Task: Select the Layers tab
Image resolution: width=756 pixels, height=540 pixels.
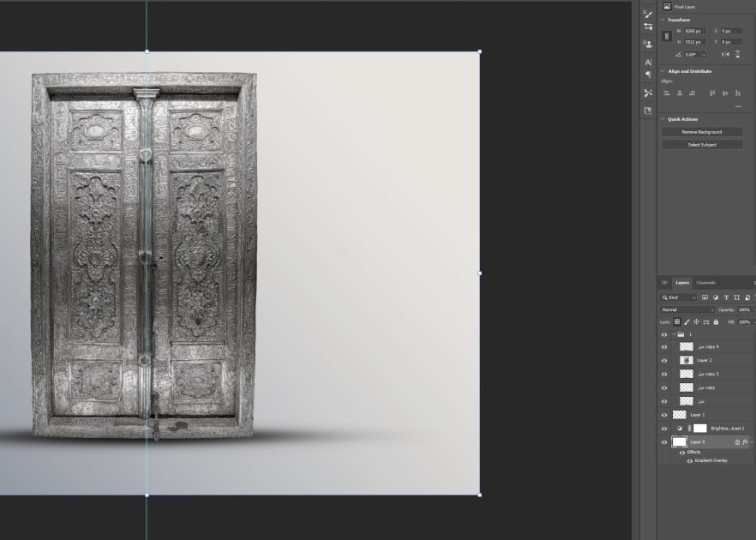Action: coord(682,282)
